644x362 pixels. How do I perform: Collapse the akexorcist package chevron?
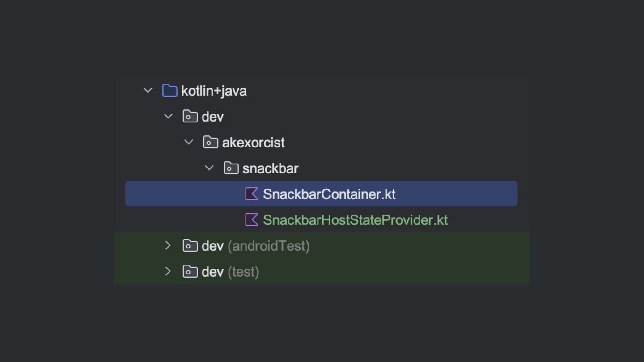pos(189,143)
